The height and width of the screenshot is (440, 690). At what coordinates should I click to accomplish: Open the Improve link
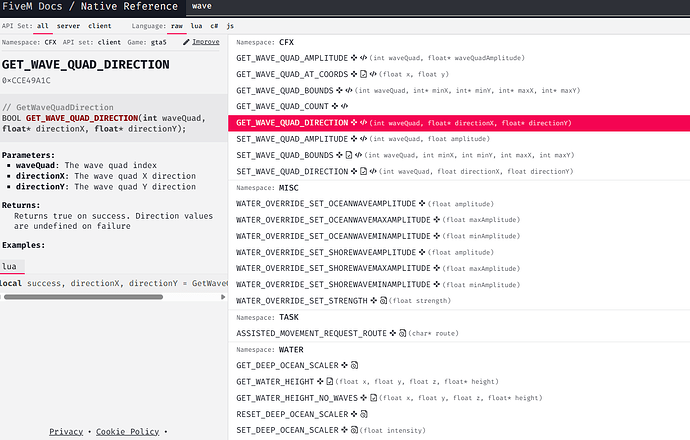coord(206,42)
